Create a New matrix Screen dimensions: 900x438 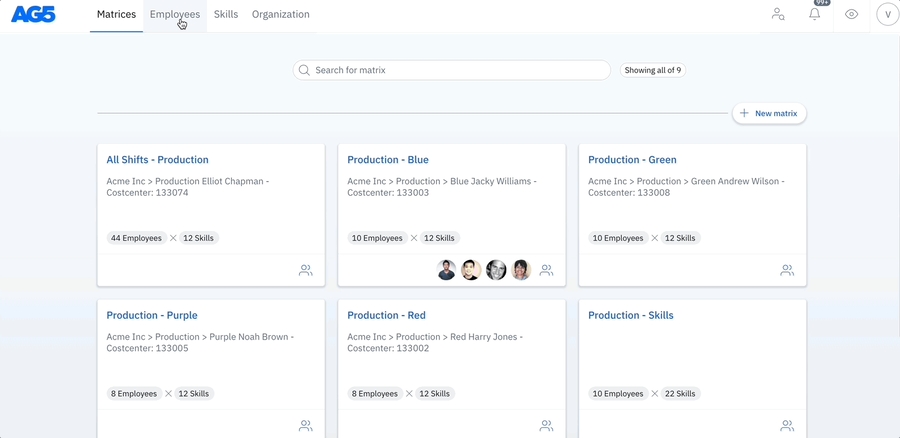pyautogui.click(x=769, y=114)
